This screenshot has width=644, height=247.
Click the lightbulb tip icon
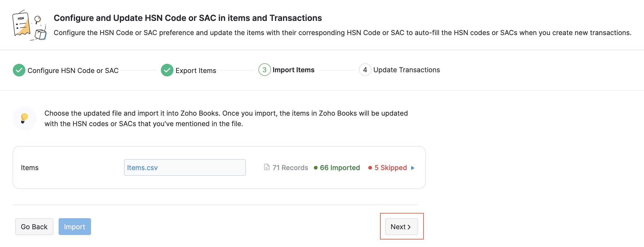coord(24,118)
